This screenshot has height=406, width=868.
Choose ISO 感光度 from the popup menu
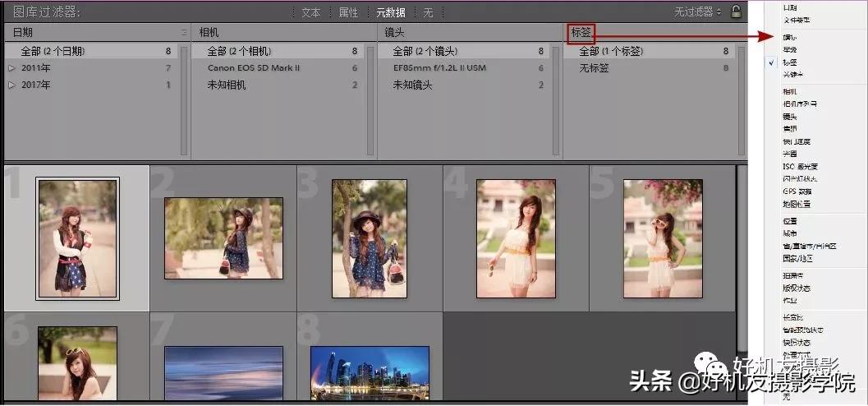click(800, 166)
